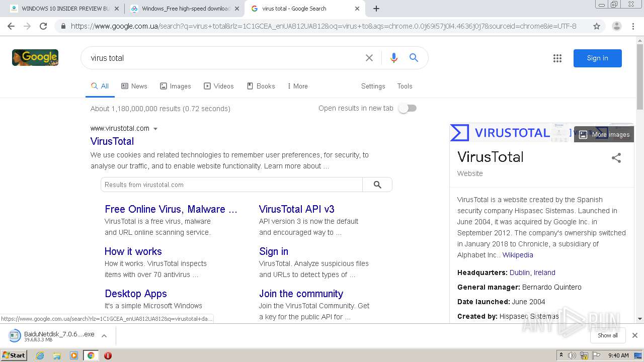Viewport: 644px width, 362px height.
Task: Expand the www.virustotal.com result dropdown arrow
Action: [155, 129]
